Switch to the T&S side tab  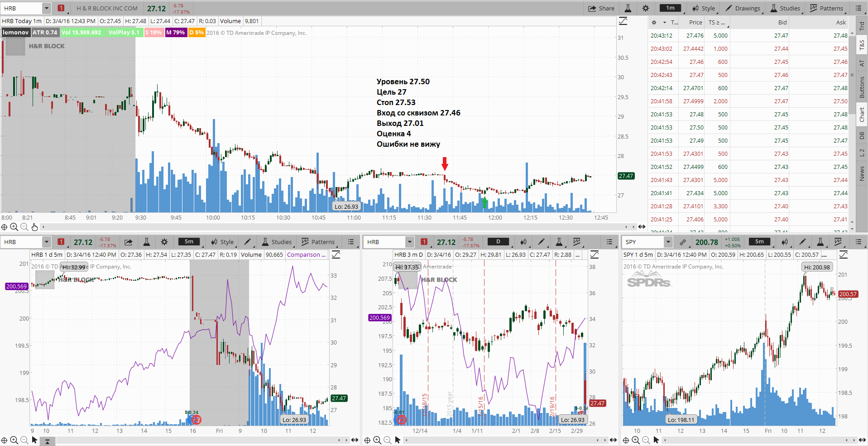click(862, 44)
